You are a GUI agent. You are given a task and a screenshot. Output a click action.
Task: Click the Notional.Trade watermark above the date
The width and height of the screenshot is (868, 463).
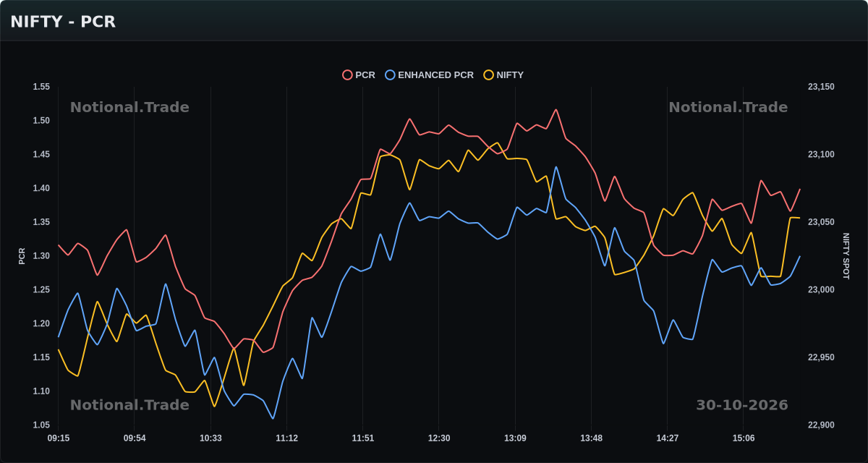click(728, 107)
